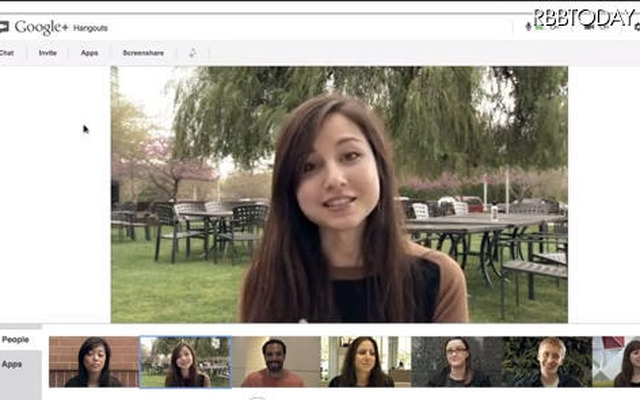Viewport: 640px width, 400px height.
Task: Select the thumbnail of the bearded man in red
Action: (x=276, y=362)
